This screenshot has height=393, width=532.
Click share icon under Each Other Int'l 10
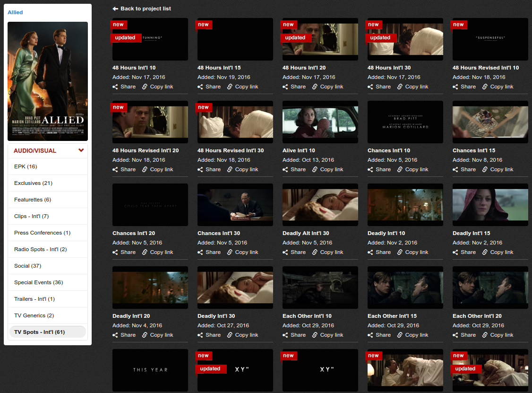coord(285,335)
